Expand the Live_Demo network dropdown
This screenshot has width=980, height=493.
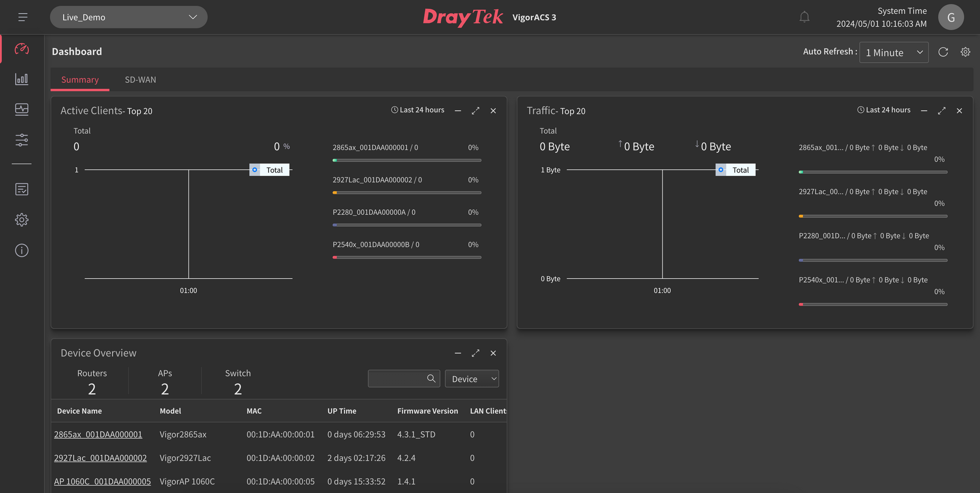pyautogui.click(x=128, y=17)
